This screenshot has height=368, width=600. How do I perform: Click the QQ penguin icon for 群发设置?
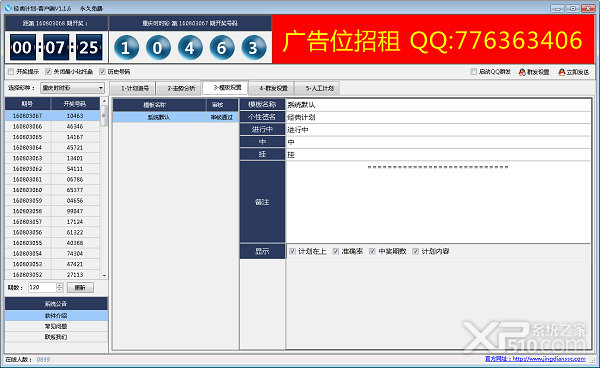click(522, 72)
